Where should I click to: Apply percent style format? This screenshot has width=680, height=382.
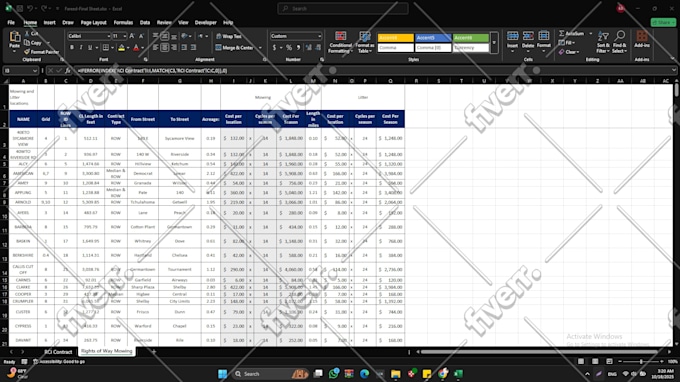tap(289, 48)
